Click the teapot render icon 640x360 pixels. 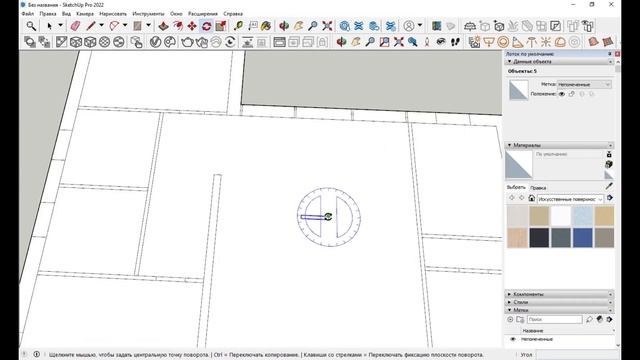187,42
